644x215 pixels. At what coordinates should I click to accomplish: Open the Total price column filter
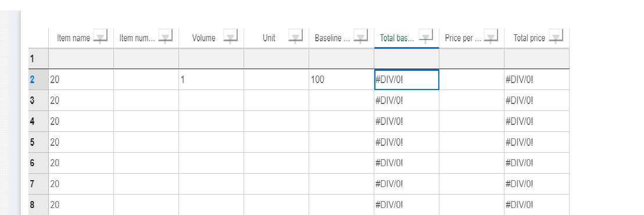pyautogui.click(x=556, y=37)
